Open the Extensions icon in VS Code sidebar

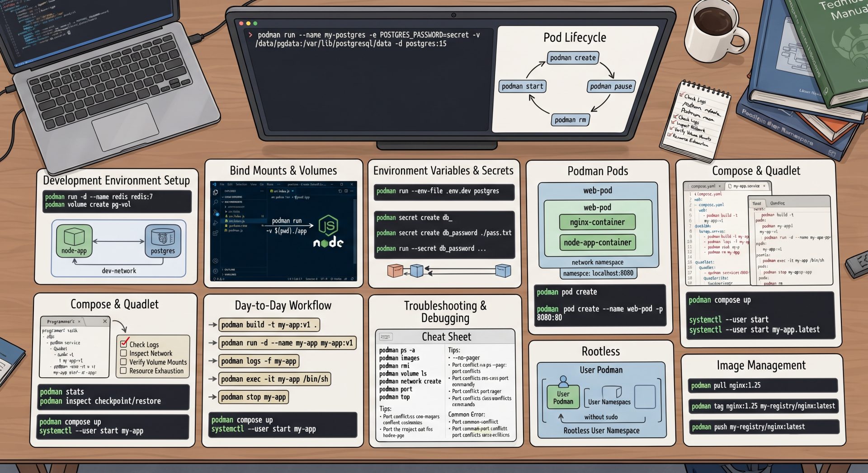pos(215,233)
